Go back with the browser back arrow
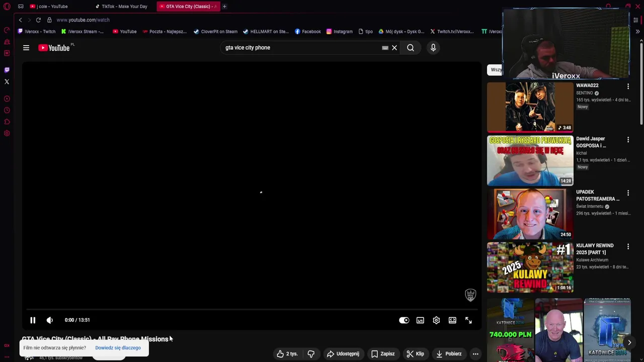The height and width of the screenshot is (362, 644). coord(20,20)
